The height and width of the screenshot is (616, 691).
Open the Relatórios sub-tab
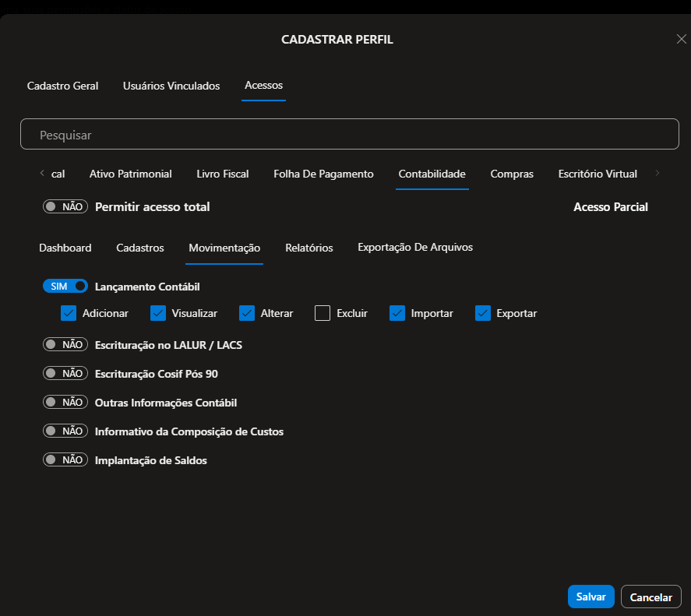(309, 248)
